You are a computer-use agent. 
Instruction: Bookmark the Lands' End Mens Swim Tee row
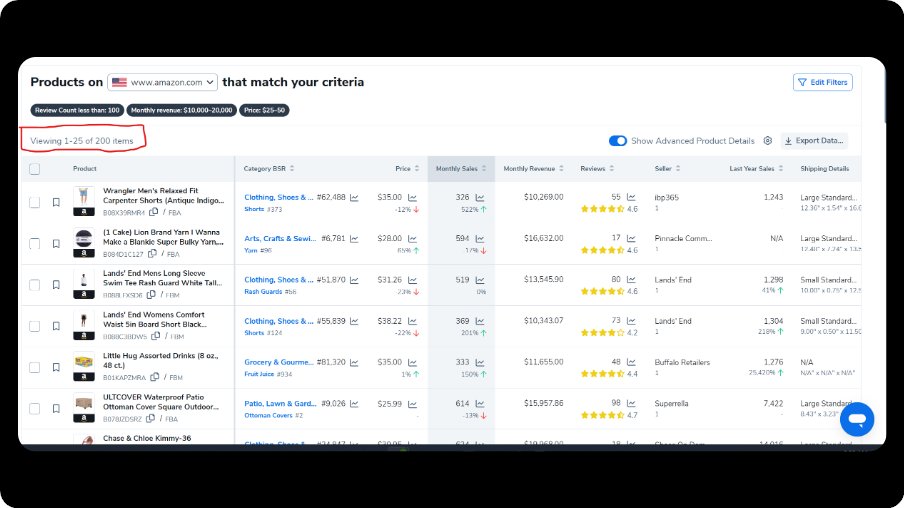[56, 285]
